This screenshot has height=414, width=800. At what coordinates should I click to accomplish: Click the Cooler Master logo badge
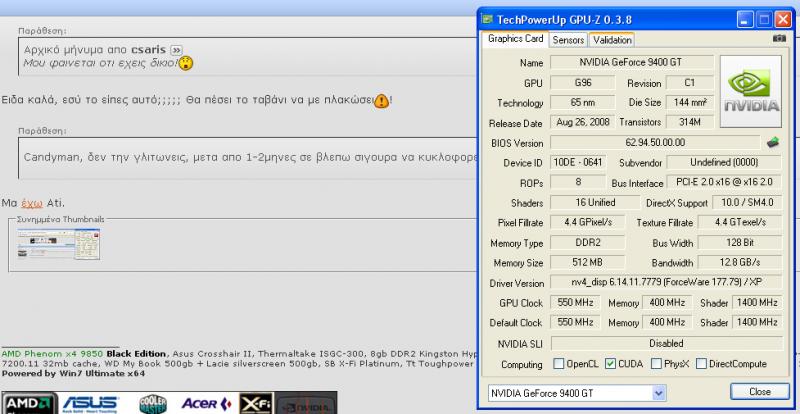(x=153, y=403)
